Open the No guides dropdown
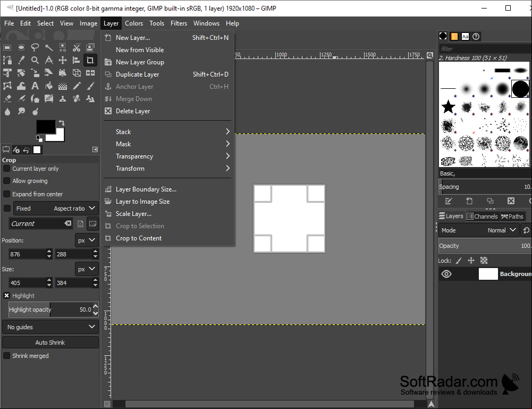Image resolution: width=532 pixels, height=409 pixels. [50, 327]
